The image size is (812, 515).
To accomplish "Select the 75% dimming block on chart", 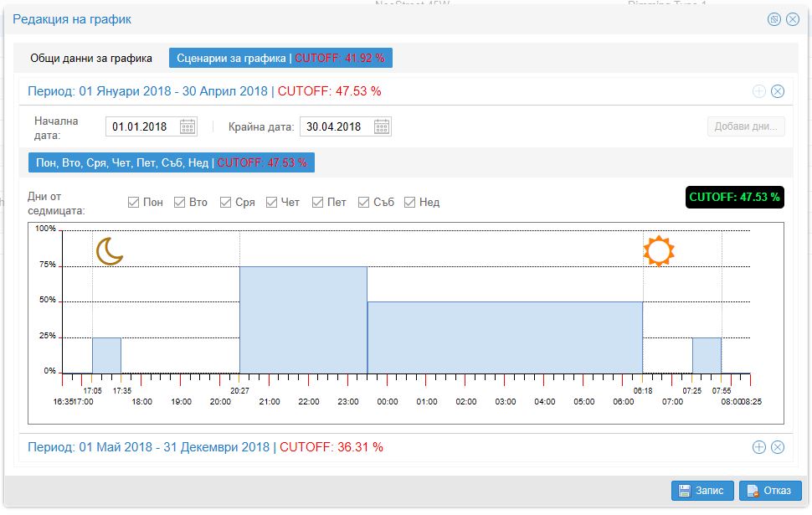I will click(x=303, y=318).
